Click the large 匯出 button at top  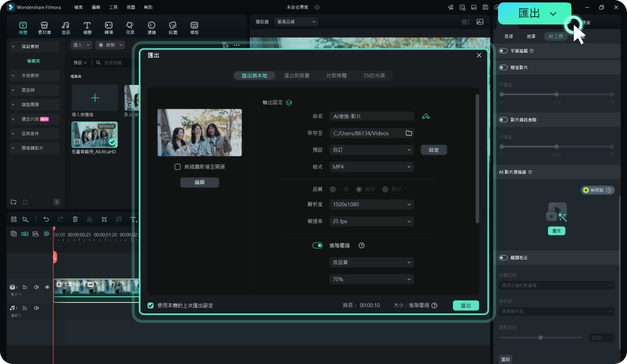point(534,13)
